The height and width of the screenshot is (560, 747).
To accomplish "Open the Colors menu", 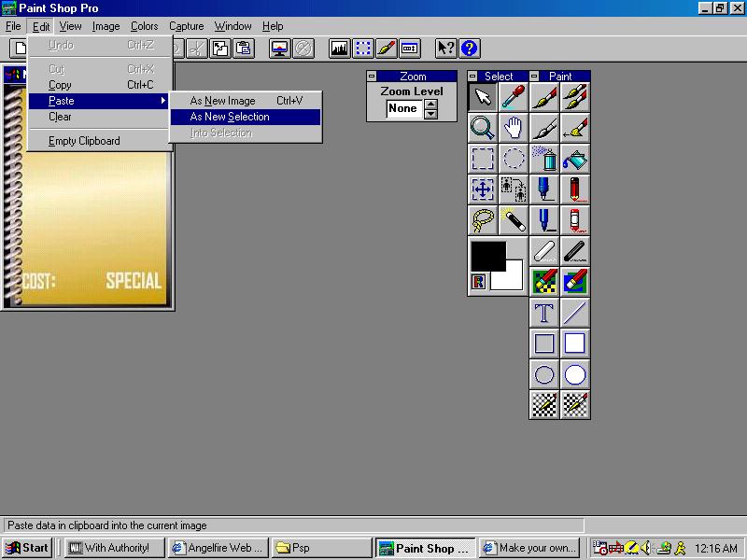I will [144, 26].
